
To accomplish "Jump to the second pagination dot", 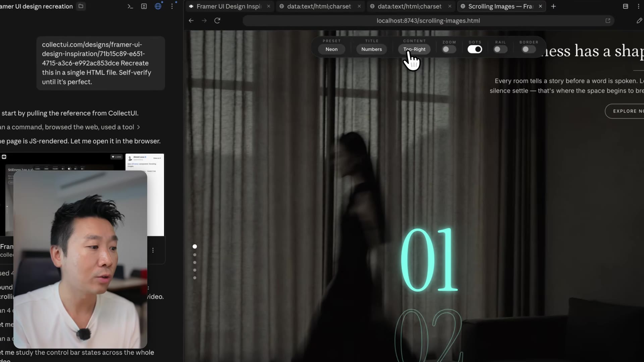I will pyautogui.click(x=195, y=255).
